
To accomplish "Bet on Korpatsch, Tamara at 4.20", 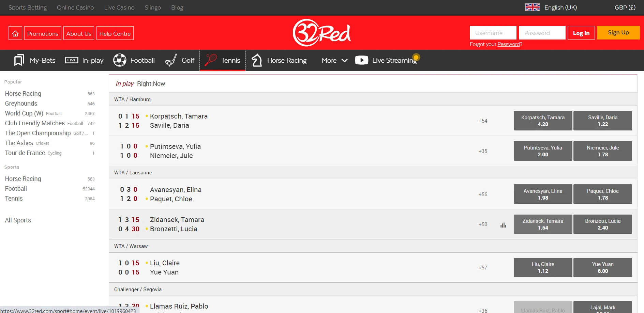I will coord(543,121).
